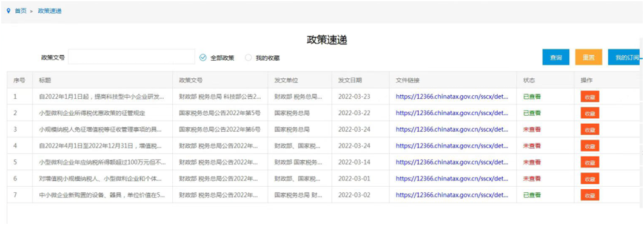Viewport: 644px width, 225px height.
Task: Open 政策速递 breadcrumb link
Action: 50,11
